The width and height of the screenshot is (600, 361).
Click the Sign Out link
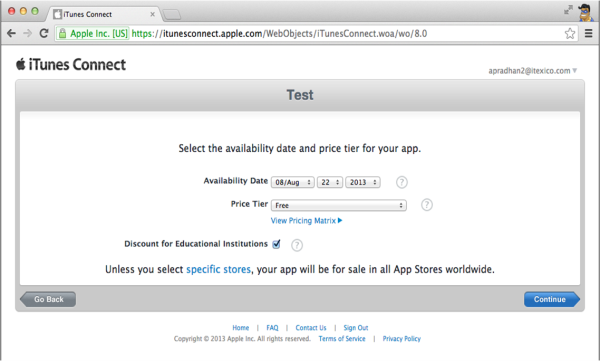click(x=355, y=328)
